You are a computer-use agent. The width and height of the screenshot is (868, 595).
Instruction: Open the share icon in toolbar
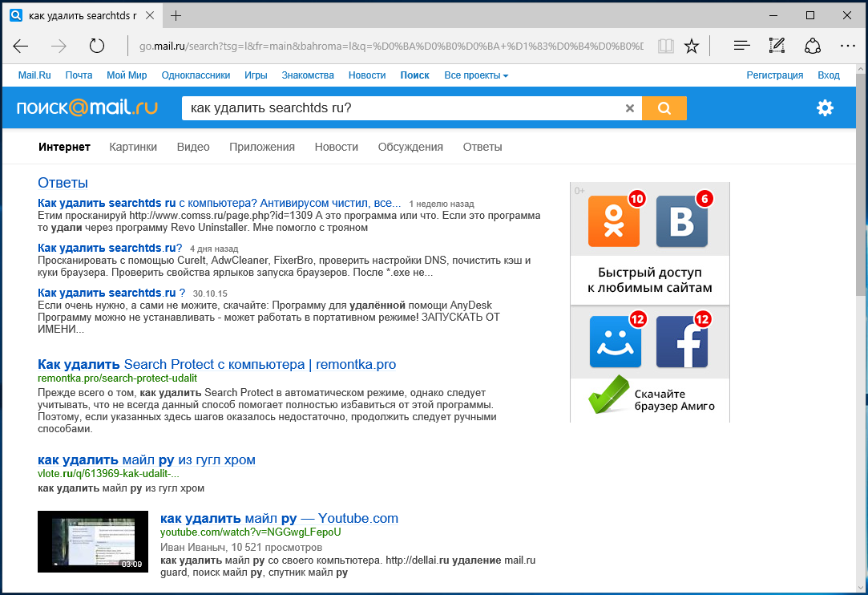point(812,46)
